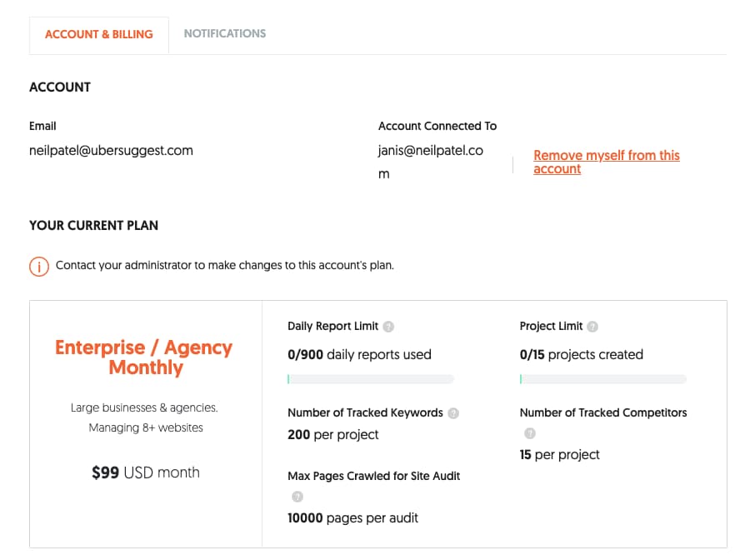Click the Your Current Plan heading
This screenshot has height=560, width=740.
(93, 225)
